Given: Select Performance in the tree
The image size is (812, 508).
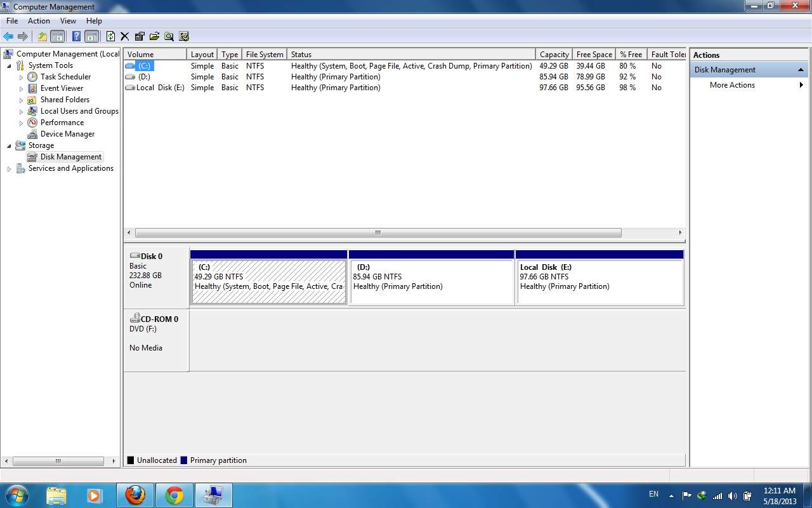Looking at the screenshot, I should [62, 123].
